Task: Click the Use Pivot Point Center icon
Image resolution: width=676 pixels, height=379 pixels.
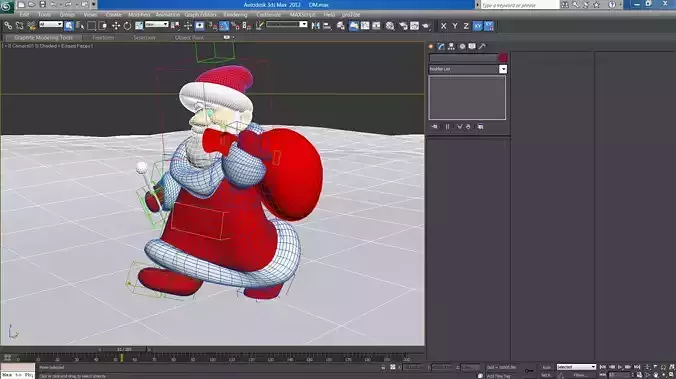Action: tap(175, 26)
